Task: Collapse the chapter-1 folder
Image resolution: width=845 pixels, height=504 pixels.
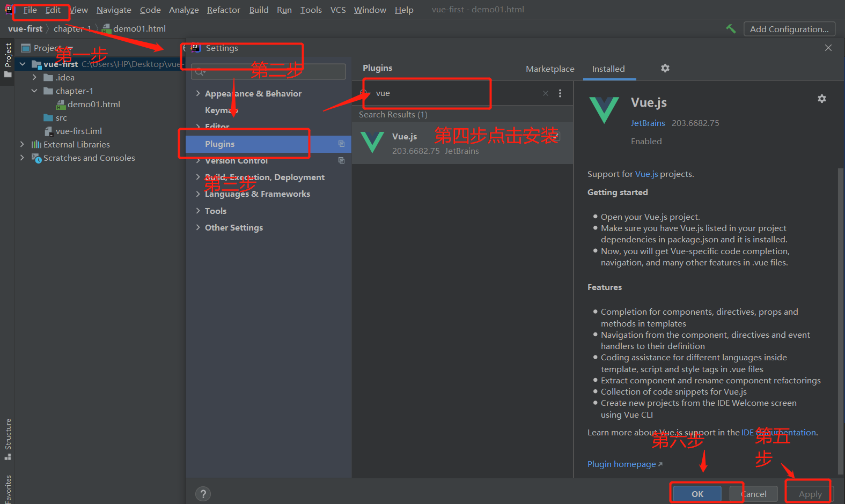Action: (34, 91)
